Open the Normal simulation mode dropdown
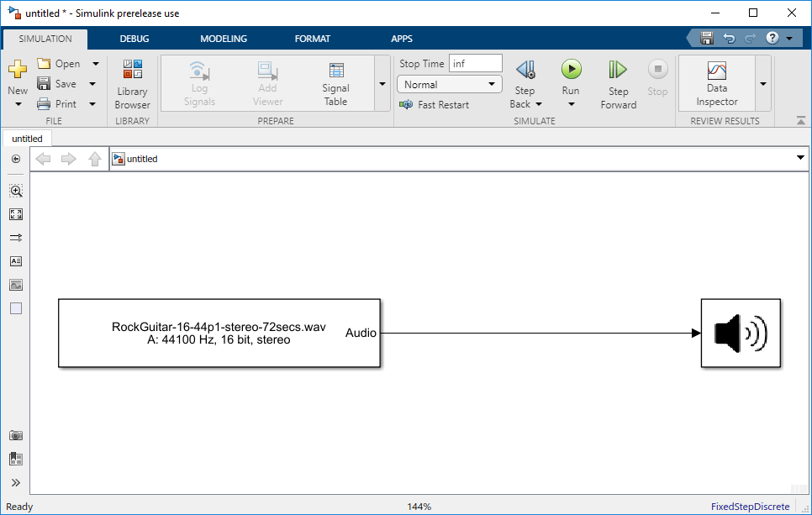812x515 pixels. [x=450, y=84]
